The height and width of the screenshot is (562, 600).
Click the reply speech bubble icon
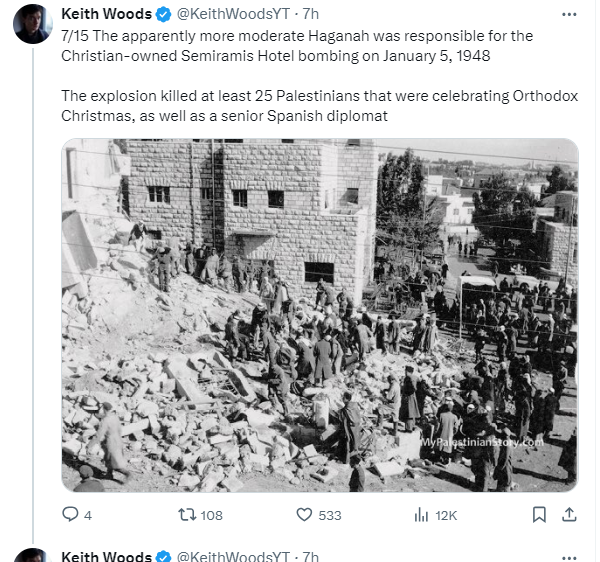click(x=70, y=514)
